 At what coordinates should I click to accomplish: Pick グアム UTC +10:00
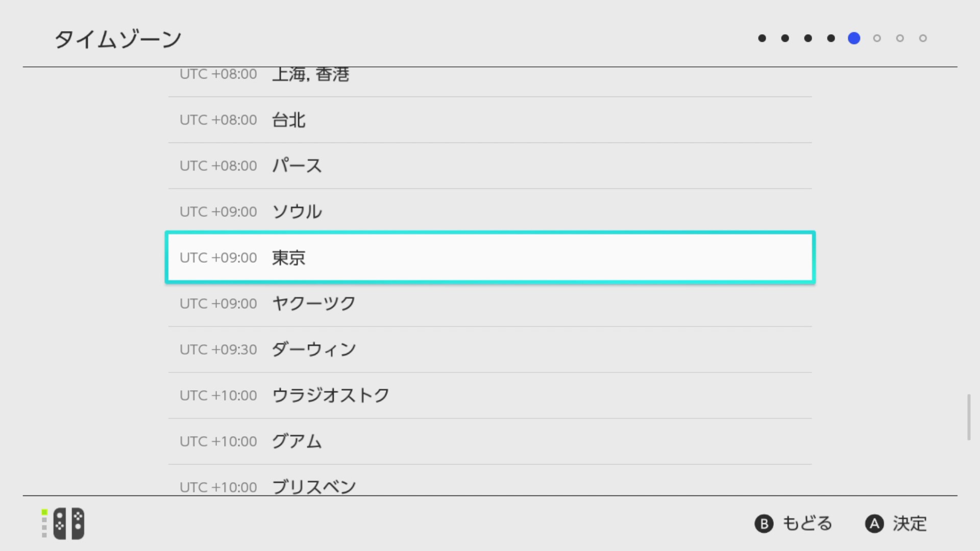[490, 441]
